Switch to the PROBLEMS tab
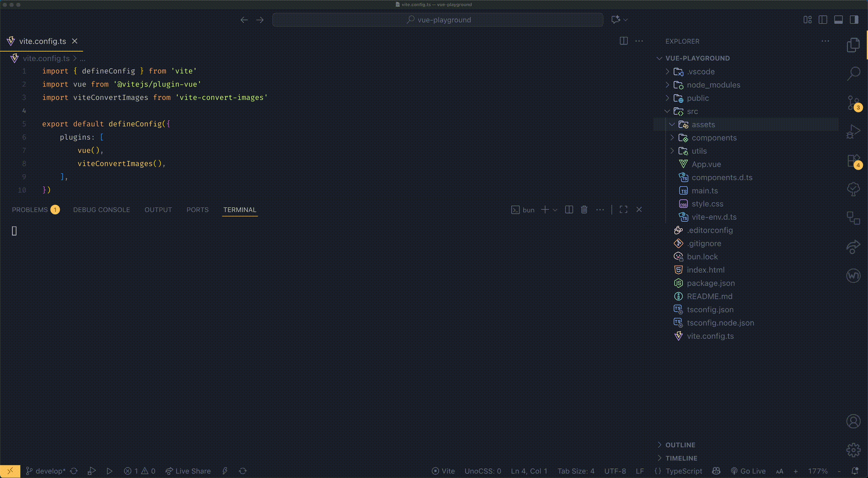This screenshot has height=478, width=868. pos(30,210)
